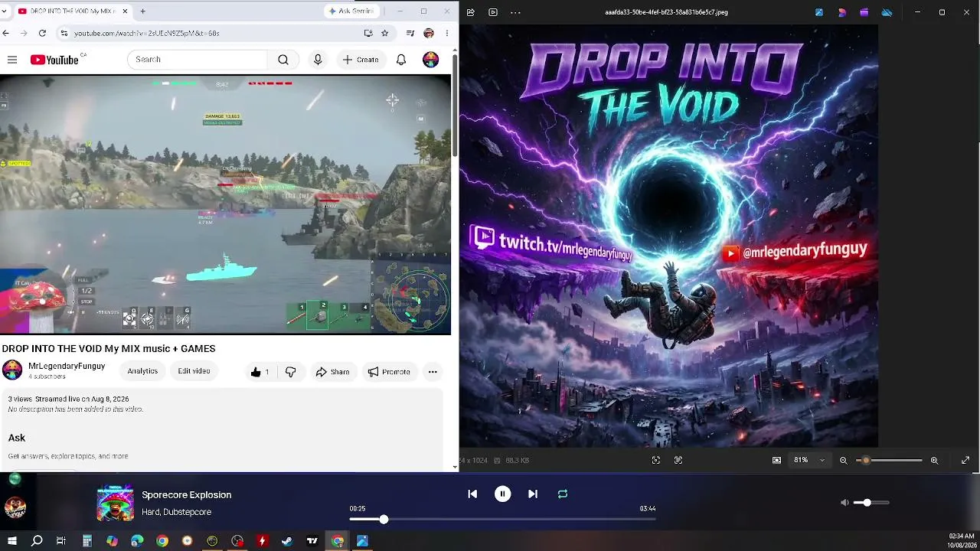
Task: Click the Edit video button
Action: tap(194, 371)
